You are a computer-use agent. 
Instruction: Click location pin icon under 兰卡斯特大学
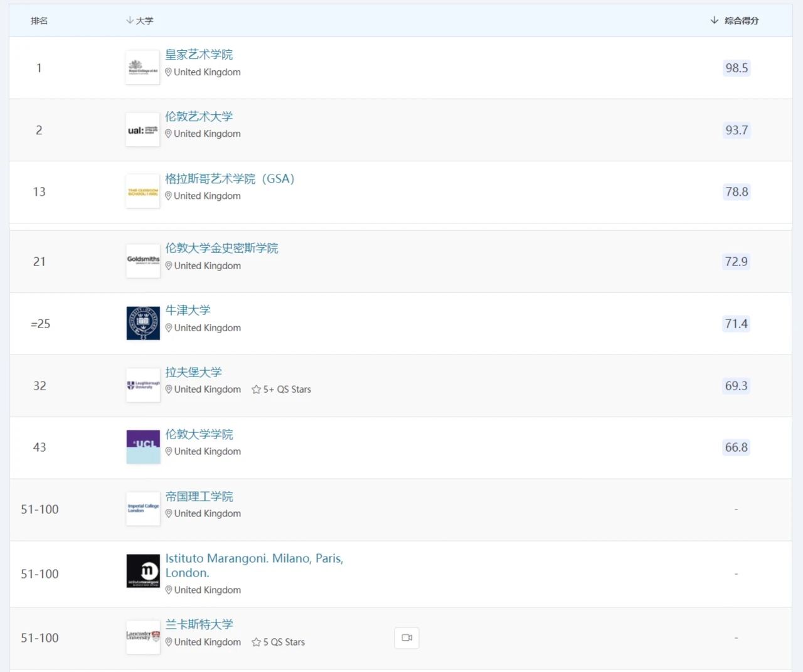(x=169, y=642)
